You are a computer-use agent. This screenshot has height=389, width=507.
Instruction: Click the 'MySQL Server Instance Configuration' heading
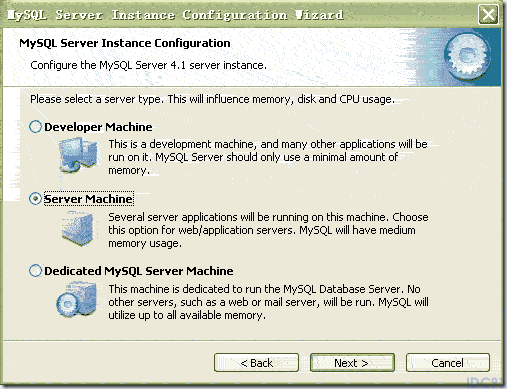click(x=125, y=43)
